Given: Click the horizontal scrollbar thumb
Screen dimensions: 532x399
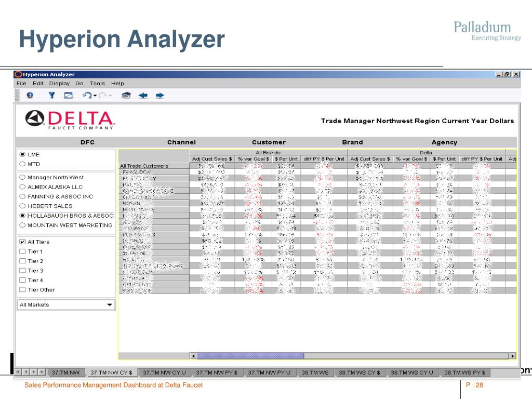Looking at the screenshot, I should pyautogui.click(x=250, y=356).
